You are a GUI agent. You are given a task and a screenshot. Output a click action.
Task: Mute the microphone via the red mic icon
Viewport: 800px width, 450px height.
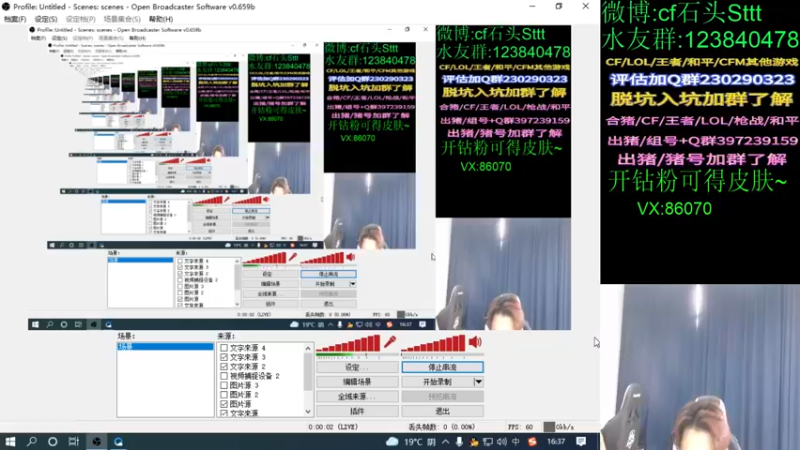390,342
